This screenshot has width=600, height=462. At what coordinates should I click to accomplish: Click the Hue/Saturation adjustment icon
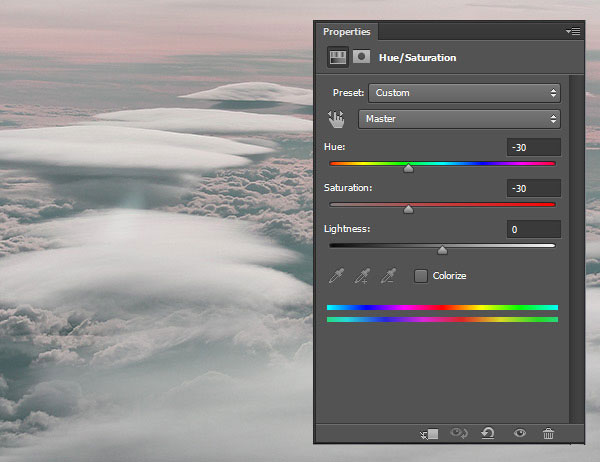pos(338,58)
